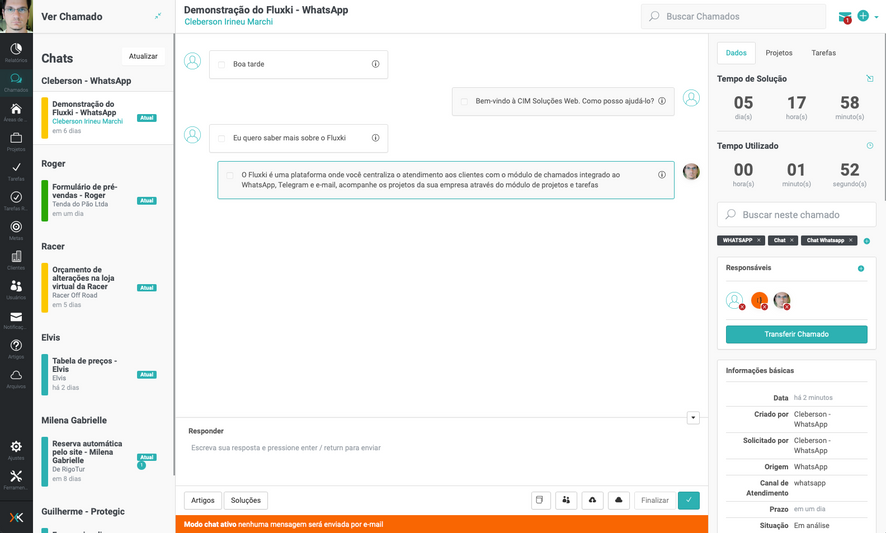Switch to the Projetos tab
The height and width of the screenshot is (533, 886).
779,53
